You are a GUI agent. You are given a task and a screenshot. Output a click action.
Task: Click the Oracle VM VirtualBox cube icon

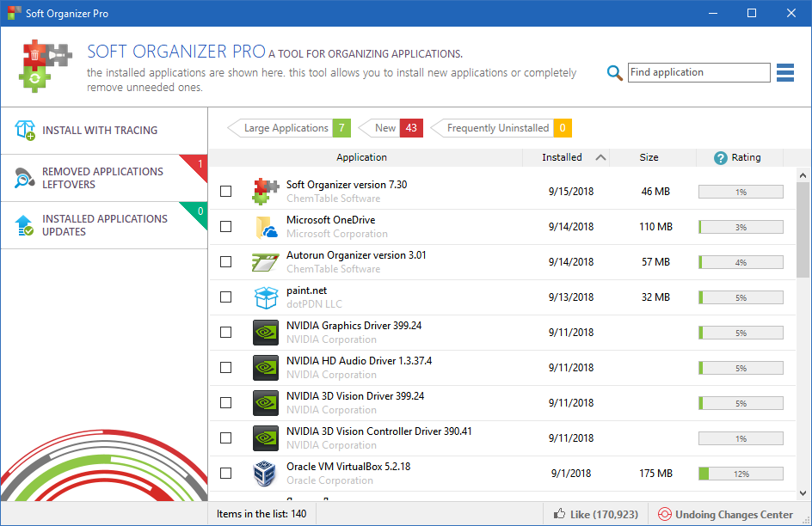click(265, 474)
